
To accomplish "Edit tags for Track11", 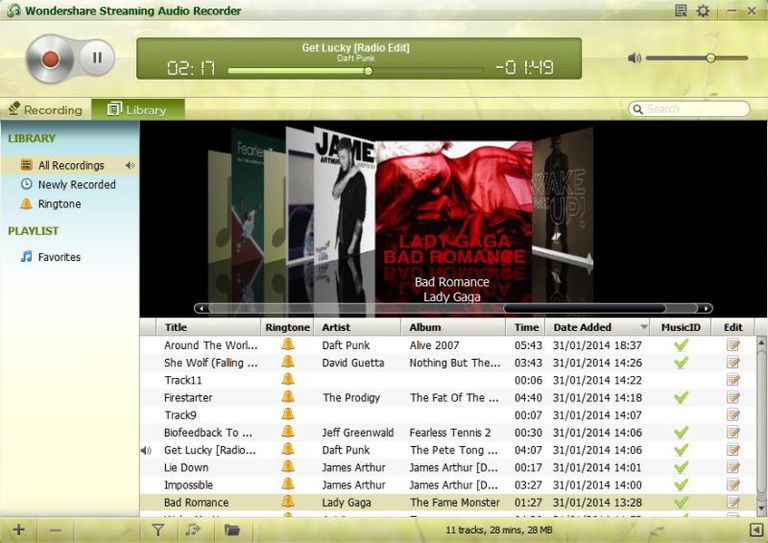I will point(733,379).
